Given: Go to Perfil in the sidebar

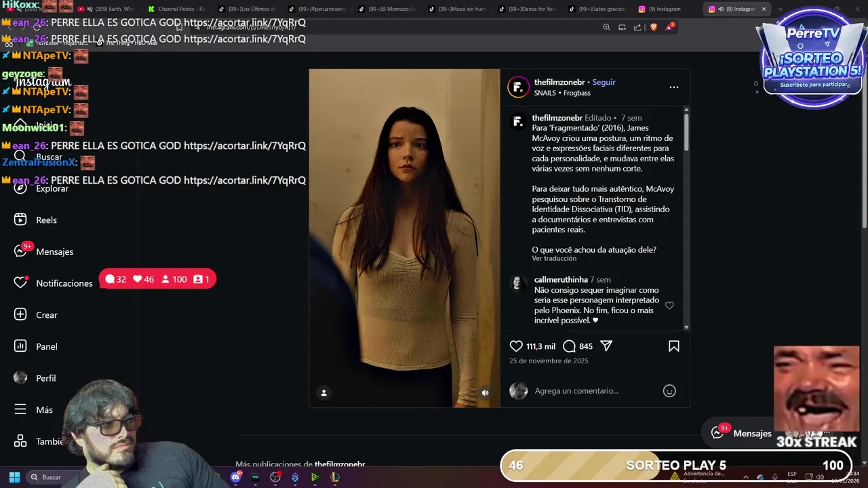Looking at the screenshot, I should [35, 378].
